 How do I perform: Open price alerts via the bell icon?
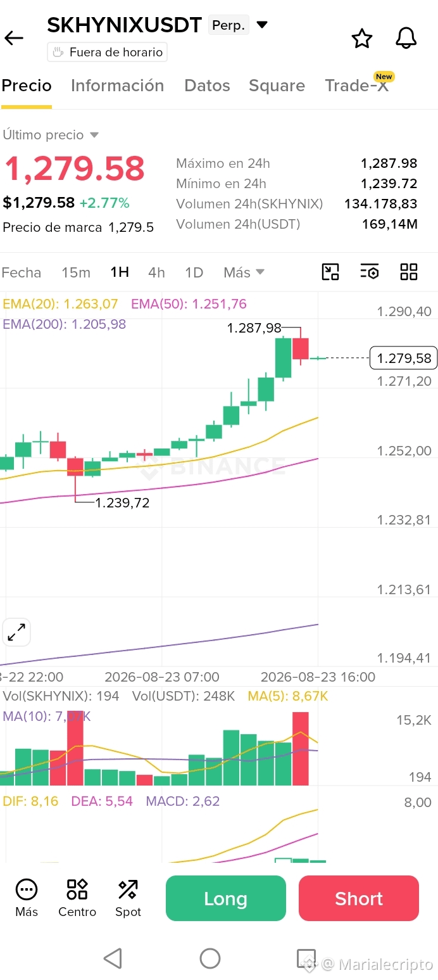pos(406,39)
